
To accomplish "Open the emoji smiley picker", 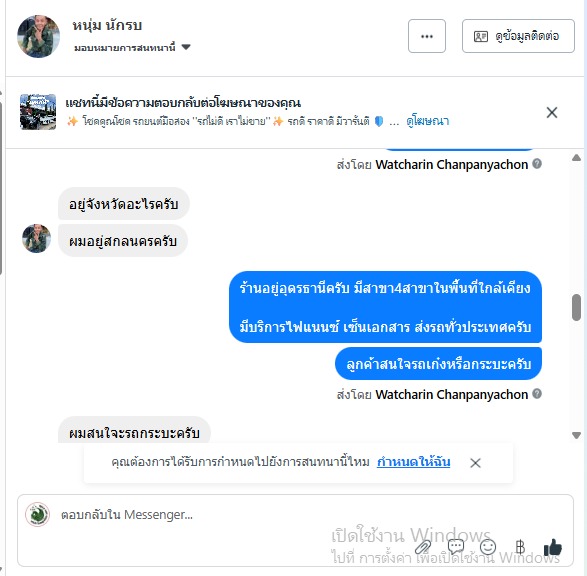I will [x=488, y=547].
